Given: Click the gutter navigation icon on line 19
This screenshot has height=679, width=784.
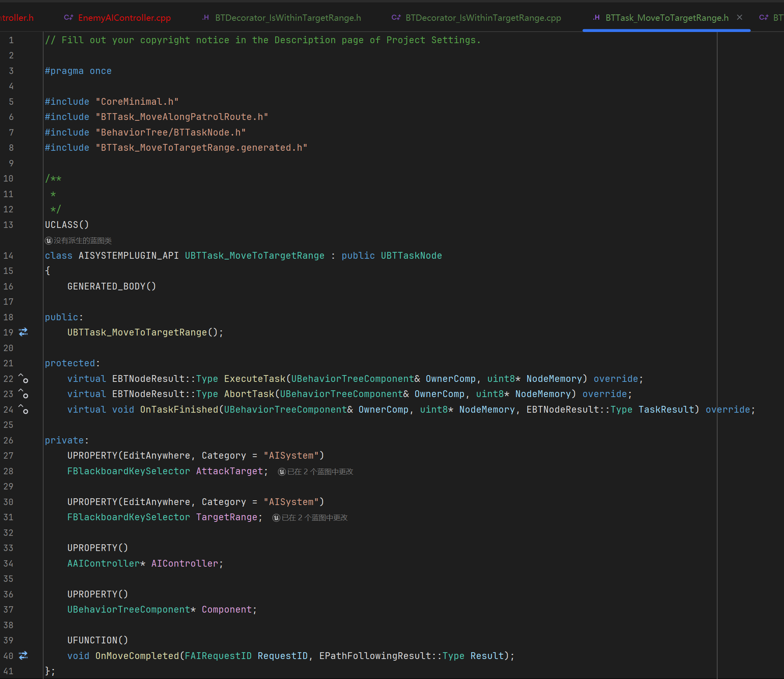Looking at the screenshot, I should (24, 332).
